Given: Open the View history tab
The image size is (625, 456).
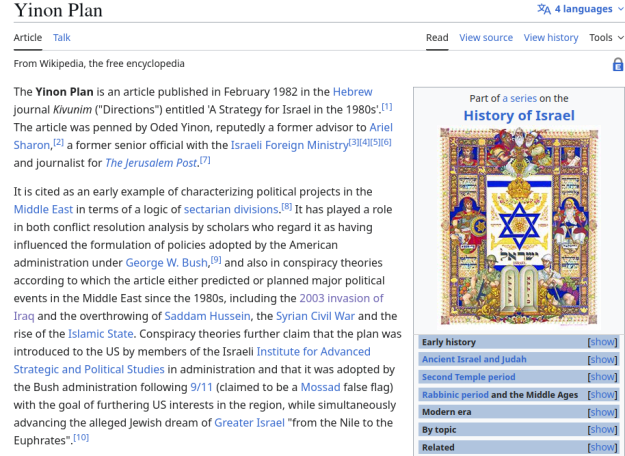Looking at the screenshot, I should pos(551,37).
